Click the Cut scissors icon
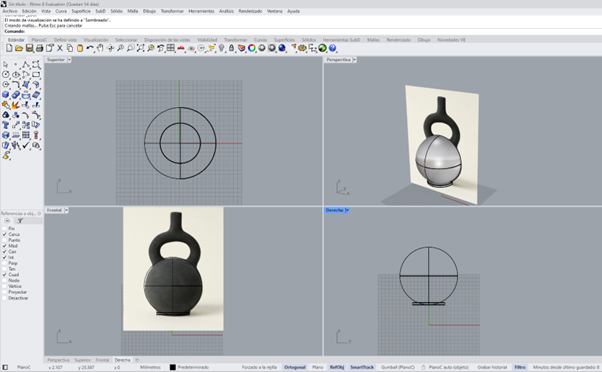The image size is (602, 372). pyautogui.click(x=60, y=48)
